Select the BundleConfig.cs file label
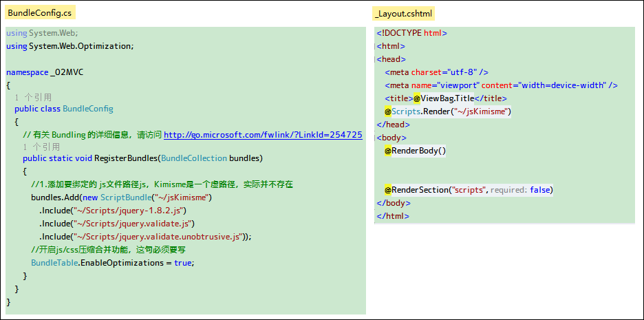The height and width of the screenshot is (320, 644). click(x=40, y=13)
